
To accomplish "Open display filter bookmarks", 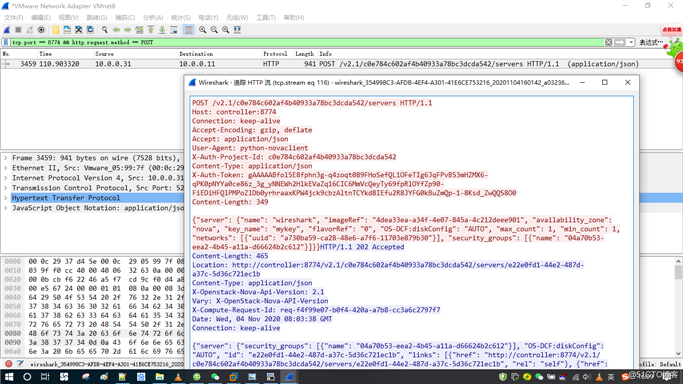I will pyautogui.click(x=6, y=42).
